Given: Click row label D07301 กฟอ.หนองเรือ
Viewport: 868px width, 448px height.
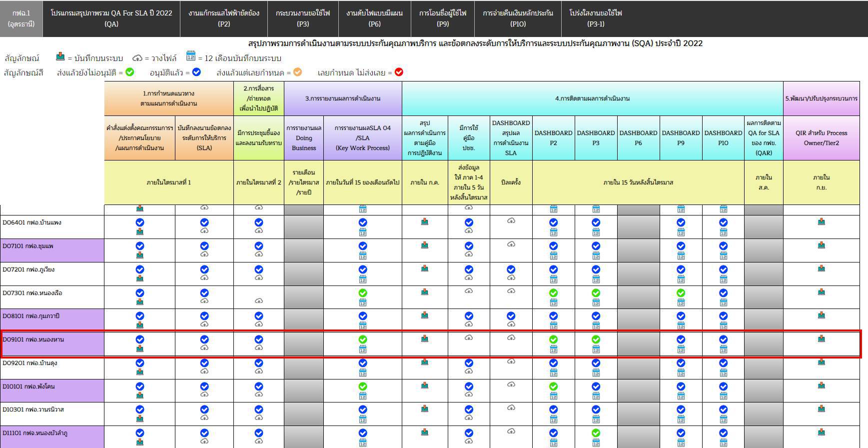Looking at the screenshot, I should (32, 293).
